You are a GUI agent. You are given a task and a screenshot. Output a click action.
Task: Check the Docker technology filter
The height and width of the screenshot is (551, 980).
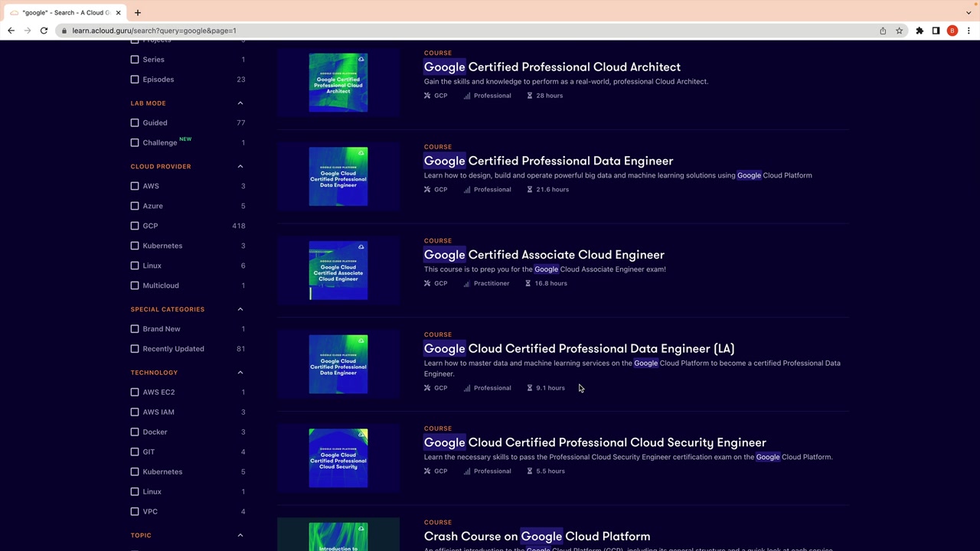click(135, 432)
